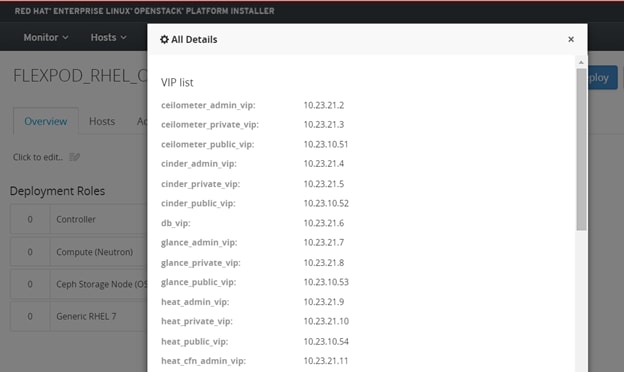Click the Red Hat OpenStack Platform Installer title
The height and width of the screenshot is (372, 624).
pyautogui.click(x=144, y=11)
